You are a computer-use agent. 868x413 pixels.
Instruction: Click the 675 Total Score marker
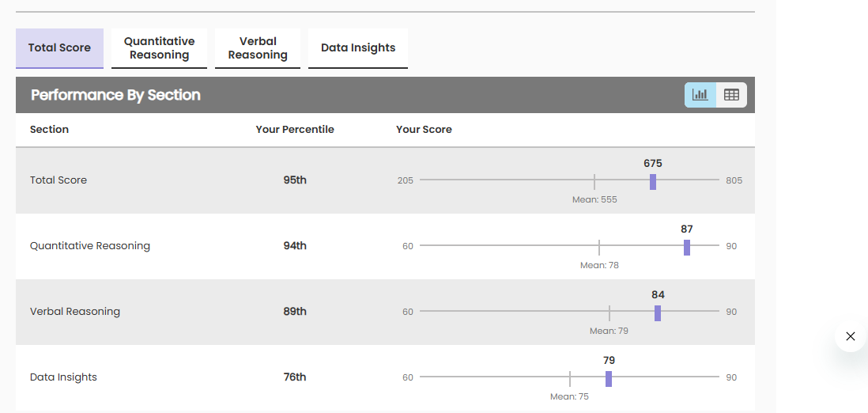[x=653, y=181]
